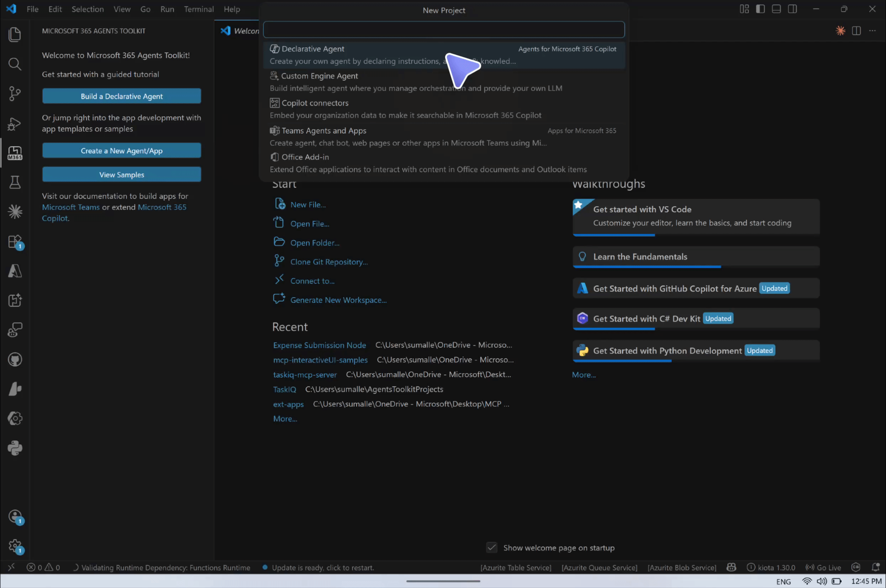Open the Testing beaker view
The image size is (886, 588).
click(x=15, y=183)
